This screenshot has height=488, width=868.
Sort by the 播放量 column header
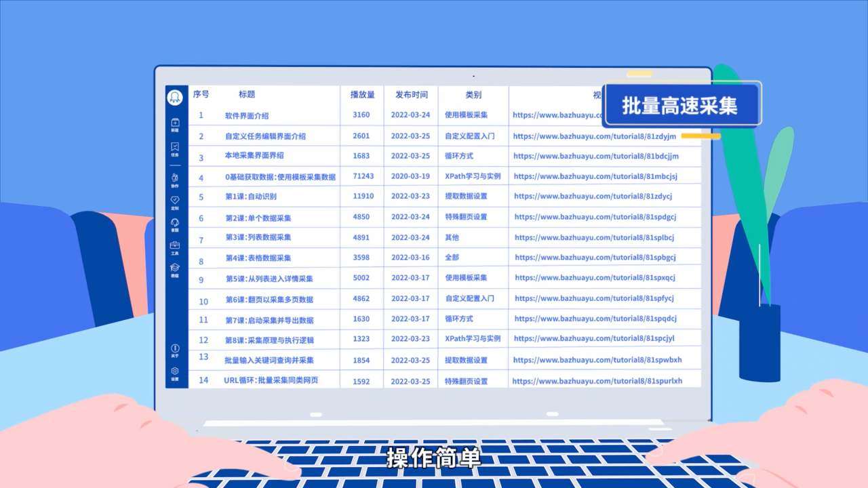click(x=361, y=95)
